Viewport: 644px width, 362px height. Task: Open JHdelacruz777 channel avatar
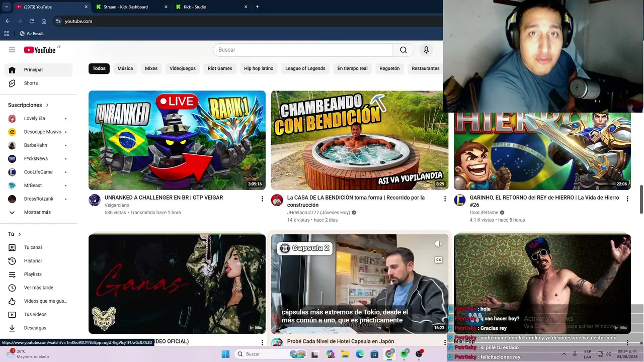point(277,200)
